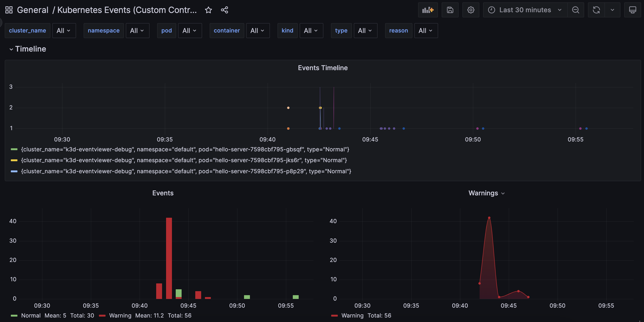Click the Add panel icon

coord(428,10)
